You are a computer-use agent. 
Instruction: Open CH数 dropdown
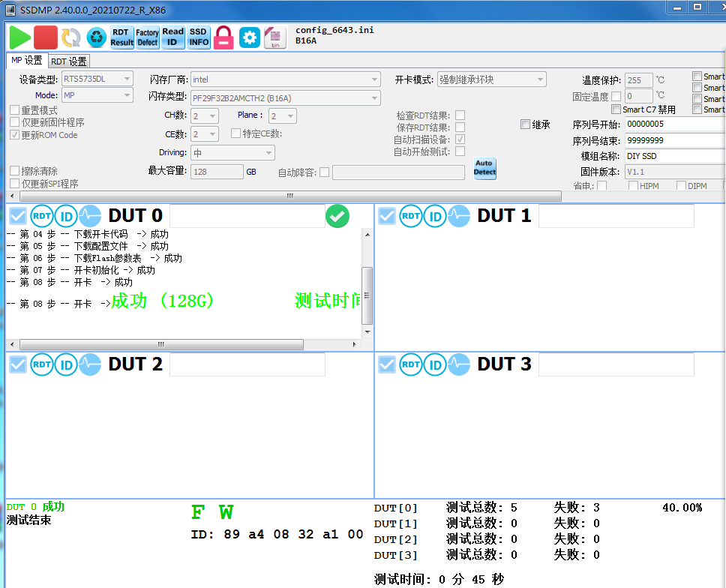tap(205, 115)
